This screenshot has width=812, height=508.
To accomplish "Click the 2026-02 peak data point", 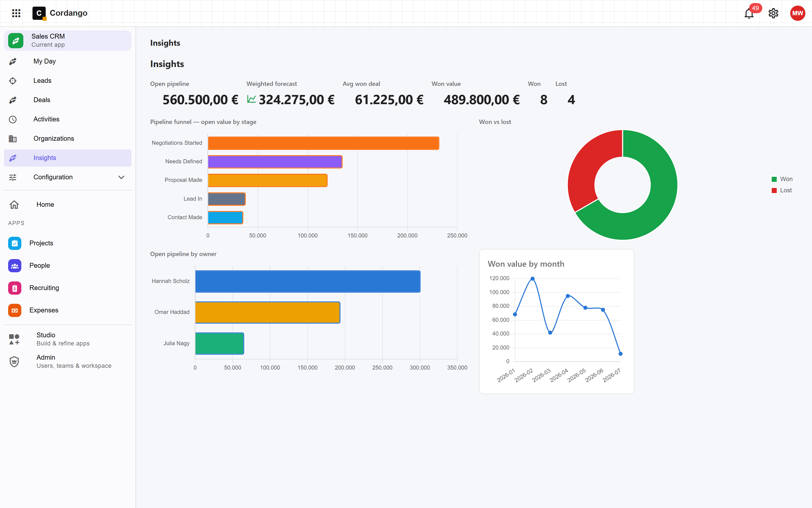I will 533,279.
